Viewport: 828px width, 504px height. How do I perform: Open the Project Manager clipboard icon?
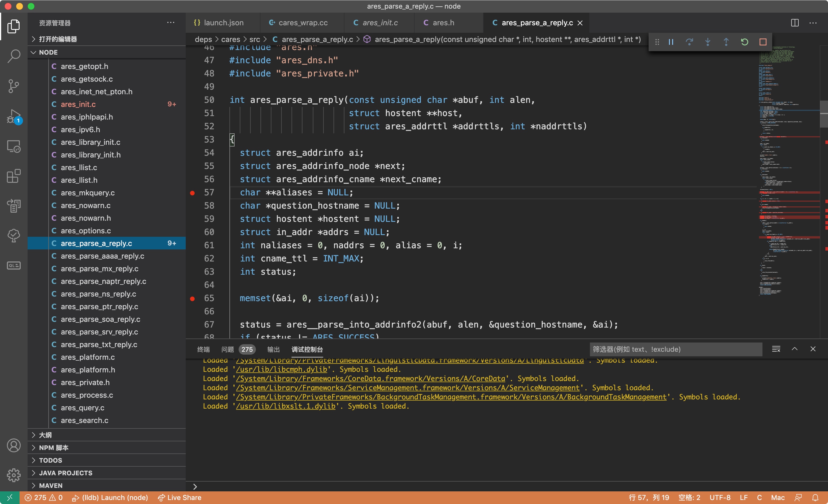coord(14,205)
